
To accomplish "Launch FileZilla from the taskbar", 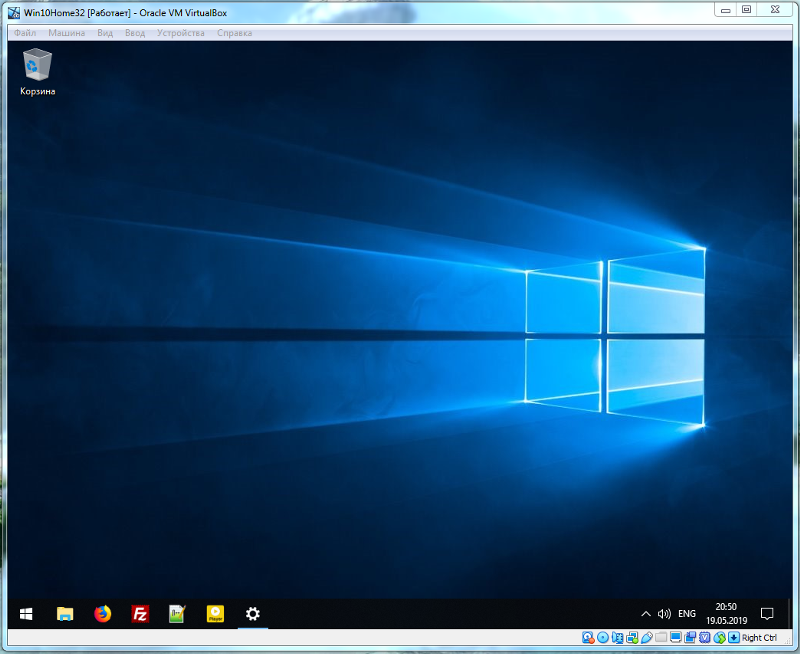I will point(140,614).
